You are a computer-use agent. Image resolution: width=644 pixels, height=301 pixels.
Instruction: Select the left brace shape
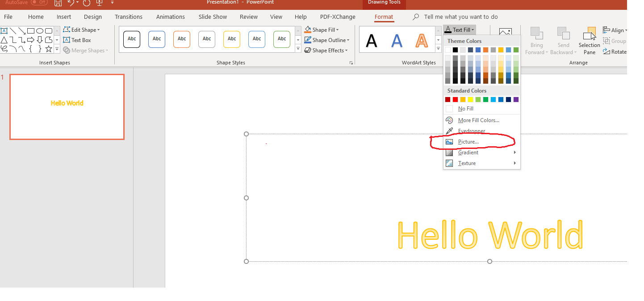[x=31, y=49]
